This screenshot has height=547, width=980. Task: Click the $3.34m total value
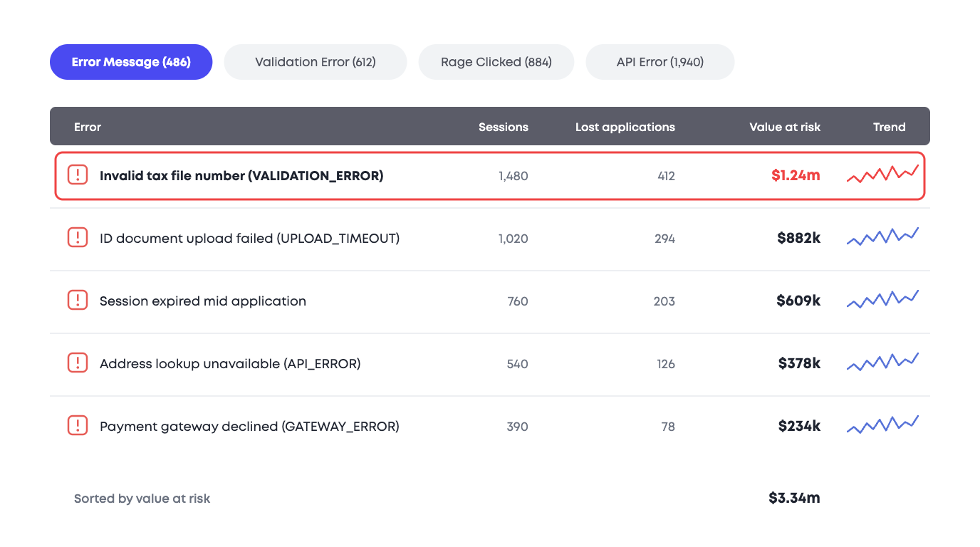pos(794,498)
